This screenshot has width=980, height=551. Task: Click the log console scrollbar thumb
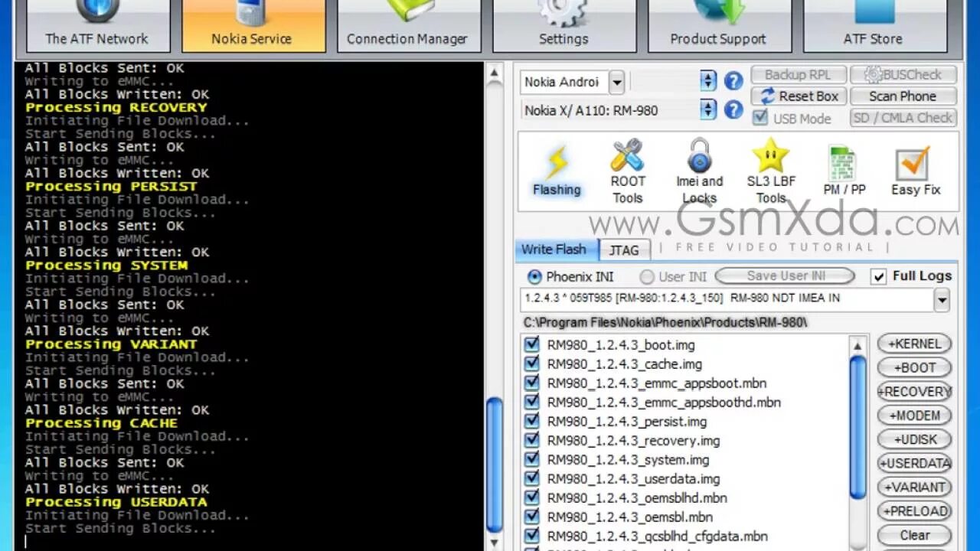click(x=495, y=465)
